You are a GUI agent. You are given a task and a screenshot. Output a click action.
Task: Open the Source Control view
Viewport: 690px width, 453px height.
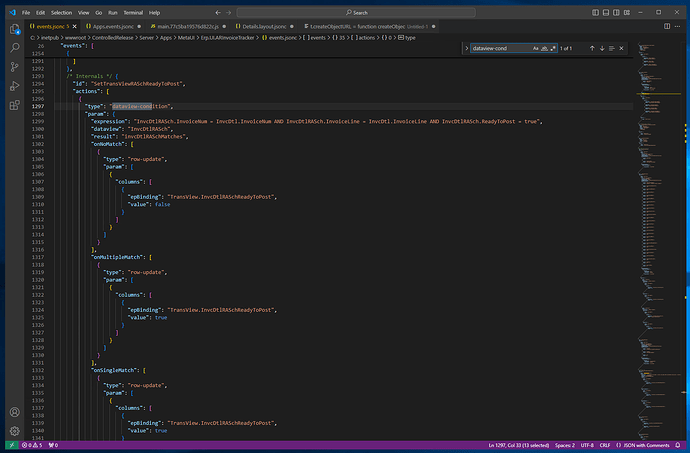pyautogui.click(x=15, y=66)
